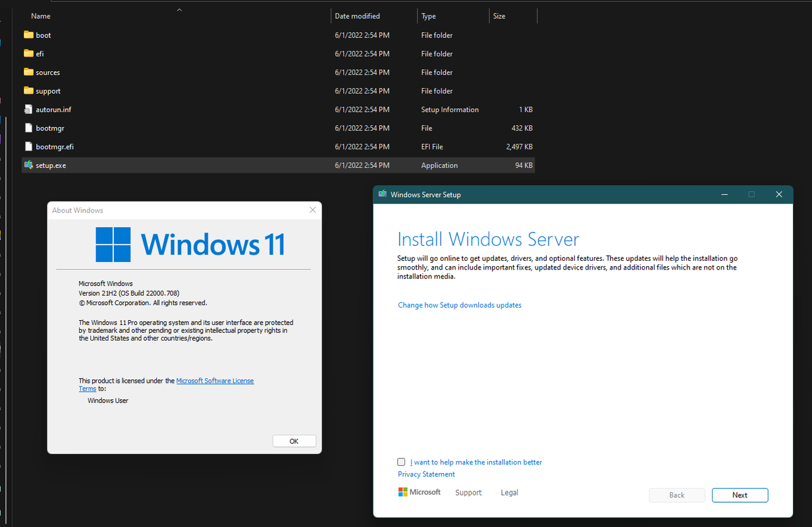Open the Privacy Statement link
This screenshot has width=812, height=527.
point(426,474)
